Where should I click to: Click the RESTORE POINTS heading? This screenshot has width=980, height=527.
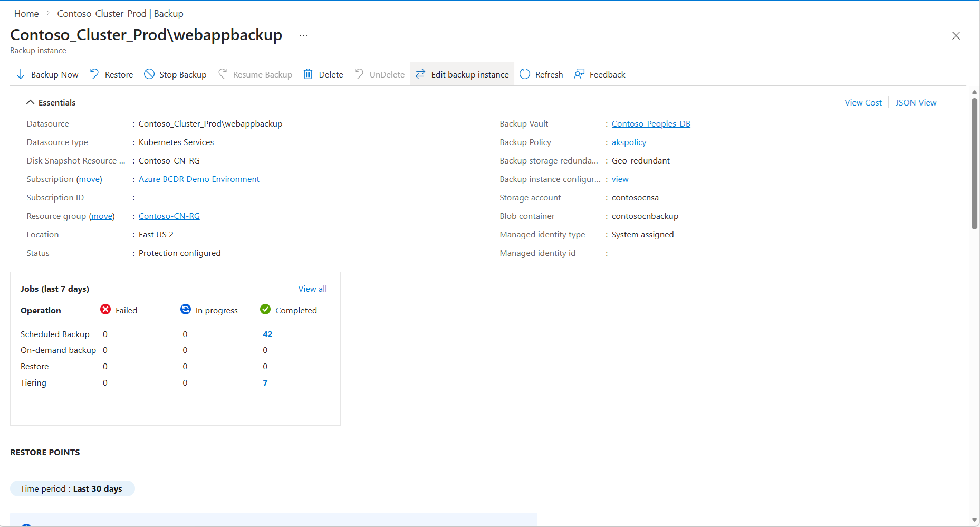pyautogui.click(x=45, y=453)
